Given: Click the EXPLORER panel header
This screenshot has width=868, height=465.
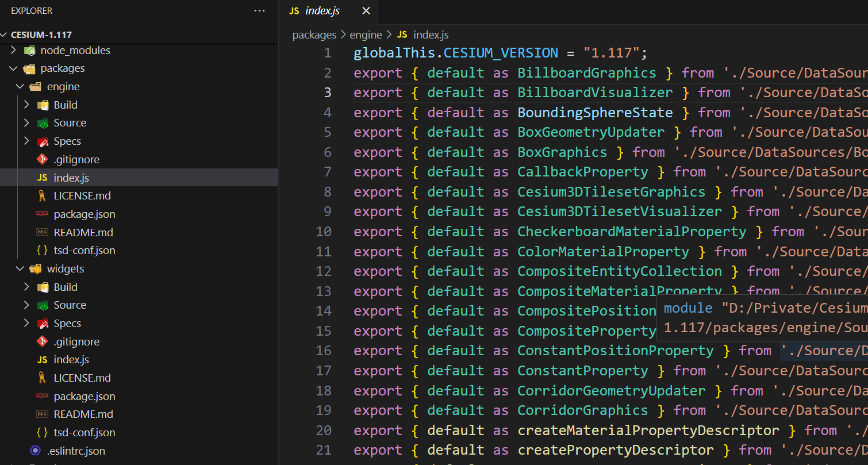Looking at the screenshot, I should [x=32, y=10].
